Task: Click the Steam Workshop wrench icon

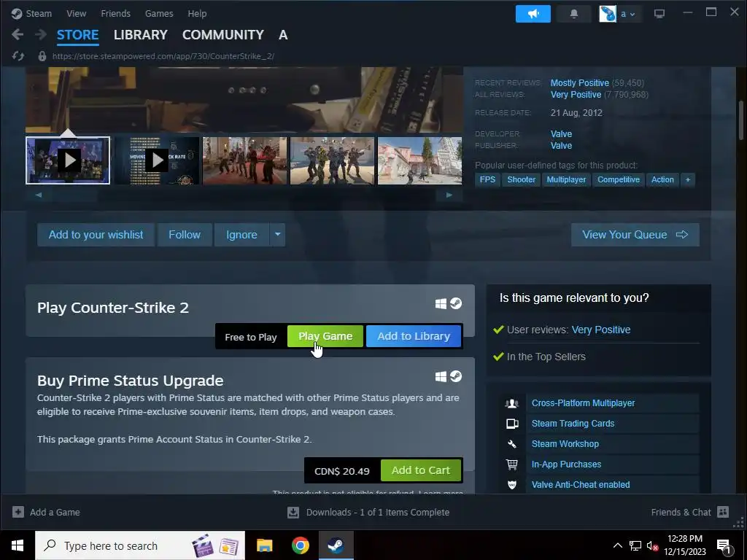Action: pos(512,444)
